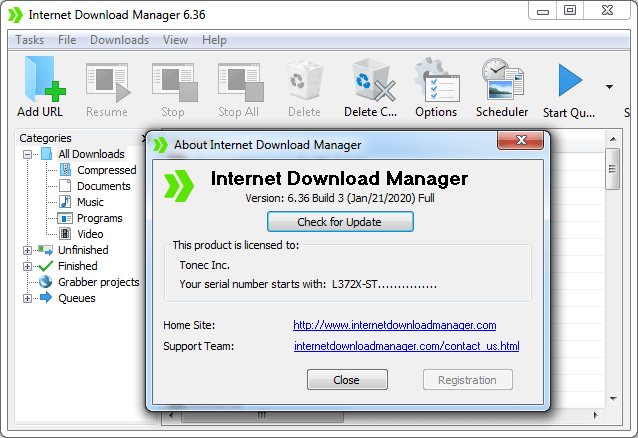Click the Unfinished download icon
Viewport: 638px width, 438px height.
tap(46, 250)
